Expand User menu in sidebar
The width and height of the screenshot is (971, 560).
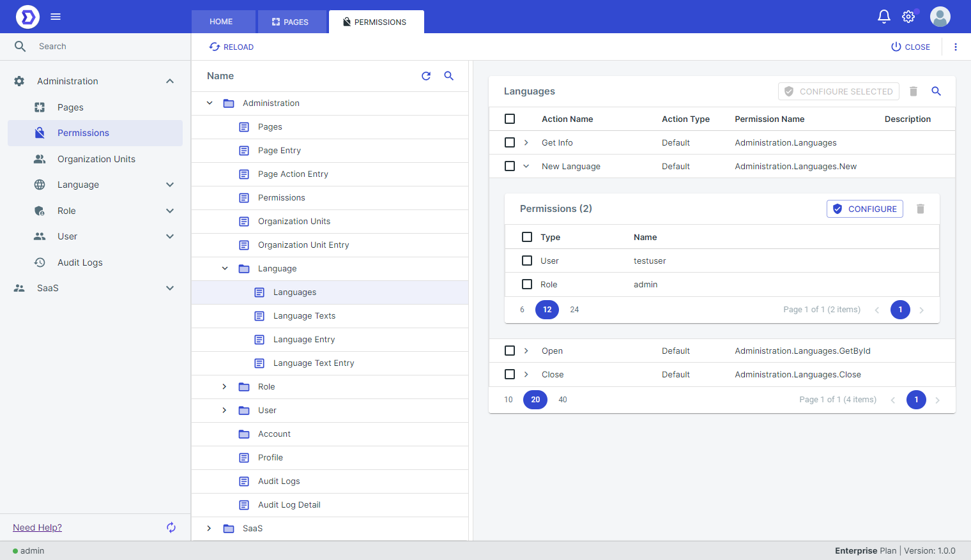[x=170, y=236]
